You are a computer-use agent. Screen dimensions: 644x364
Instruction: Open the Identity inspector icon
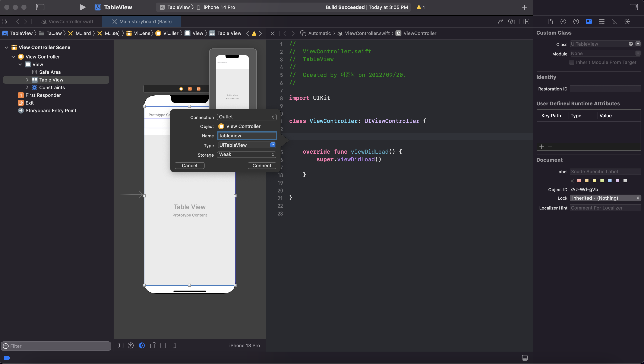[589, 22]
